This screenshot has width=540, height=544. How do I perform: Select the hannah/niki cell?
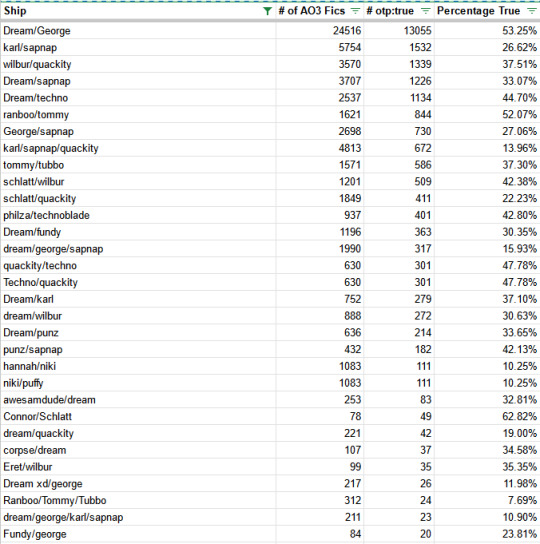click(138, 366)
